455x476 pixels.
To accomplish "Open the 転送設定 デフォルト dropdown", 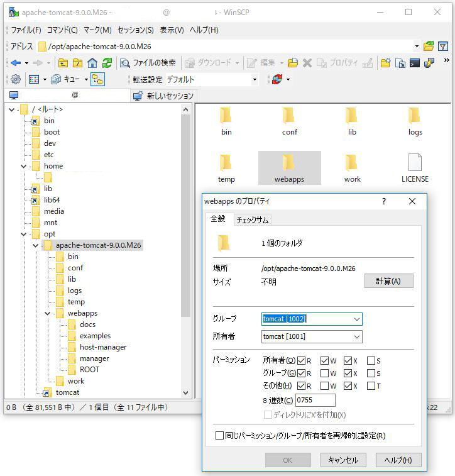I will click(255, 79).
